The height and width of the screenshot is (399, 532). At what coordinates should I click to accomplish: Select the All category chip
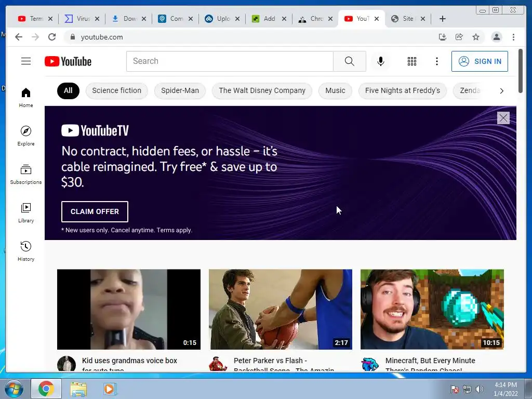point(68,90)
